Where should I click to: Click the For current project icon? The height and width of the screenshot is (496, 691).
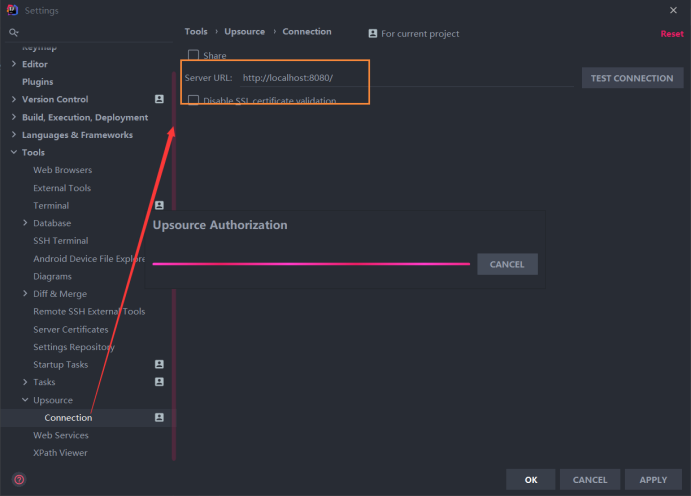[373, 33]
